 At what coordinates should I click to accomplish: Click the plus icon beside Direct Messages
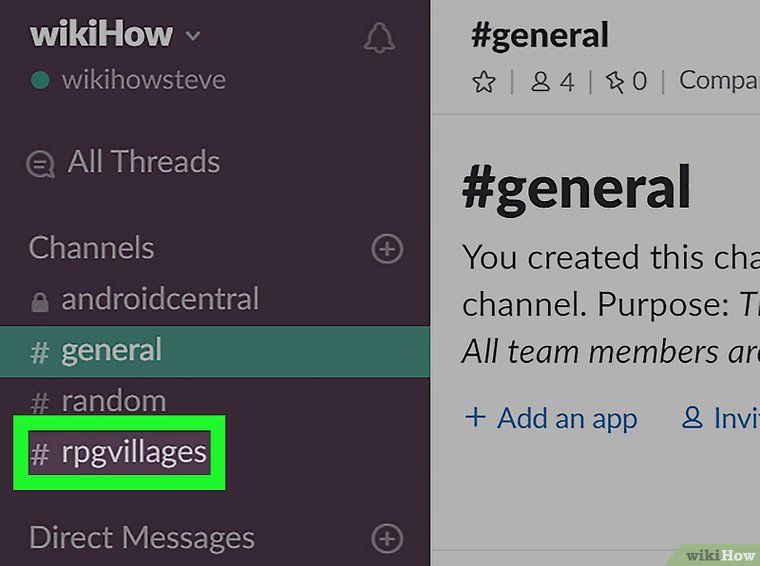click(387, 539)
